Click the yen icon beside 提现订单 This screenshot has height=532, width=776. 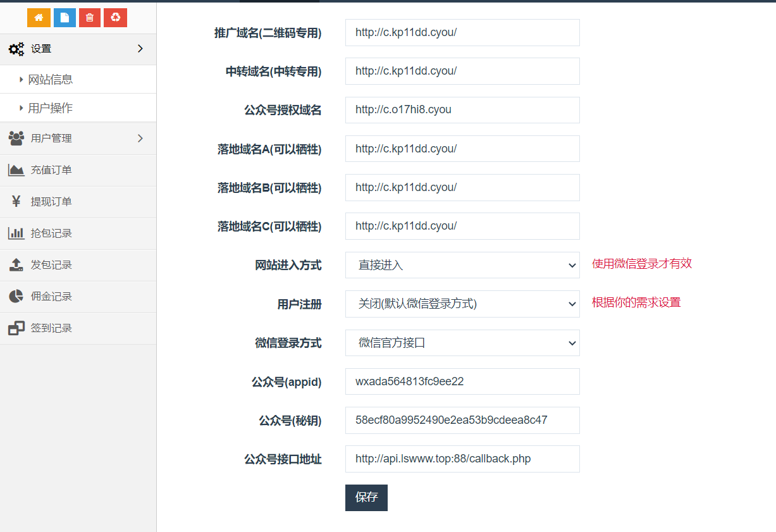click(16, 201)
